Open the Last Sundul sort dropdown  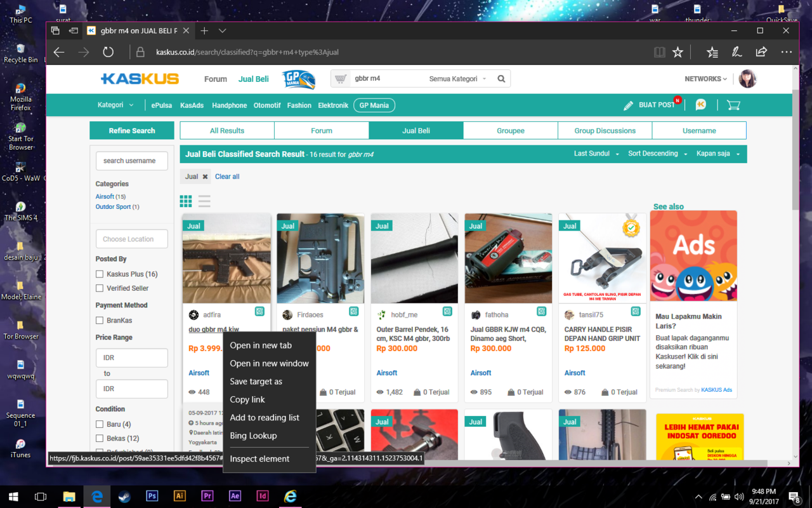click(596, 154)
